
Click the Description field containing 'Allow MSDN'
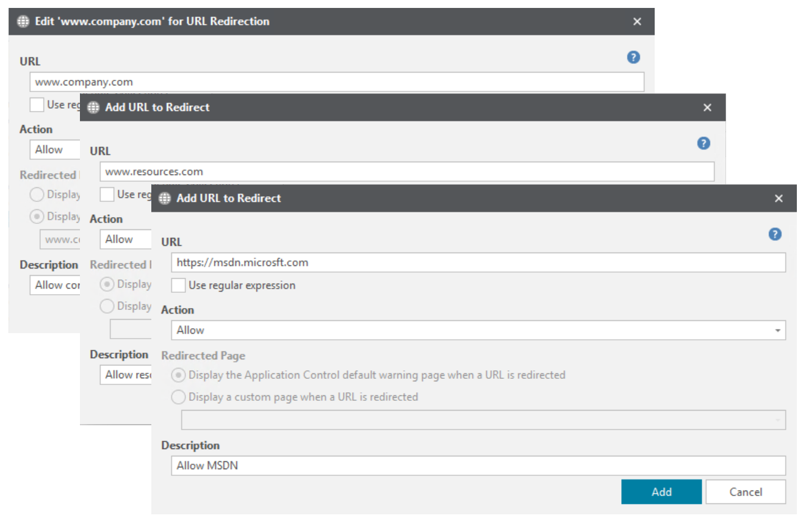click(478, 466)
